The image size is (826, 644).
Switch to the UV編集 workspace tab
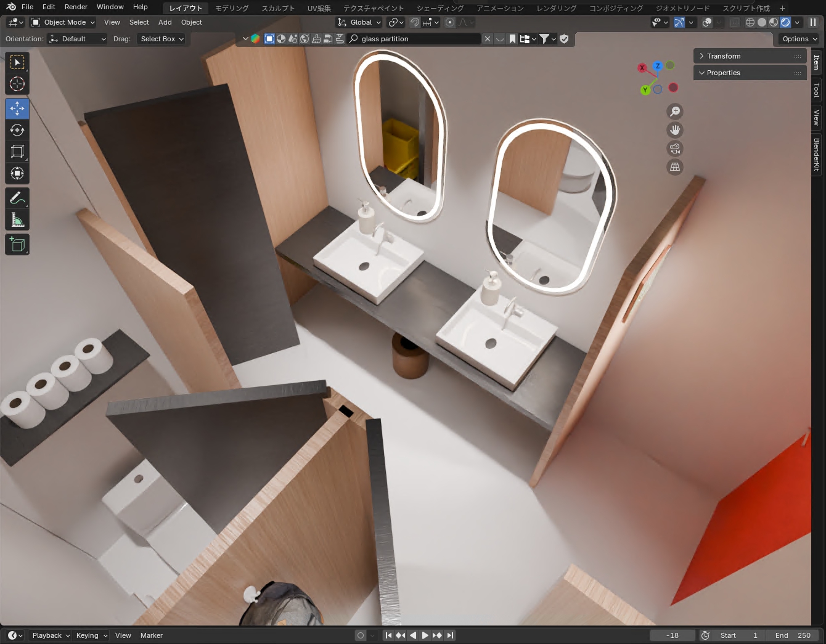point(319,8)
